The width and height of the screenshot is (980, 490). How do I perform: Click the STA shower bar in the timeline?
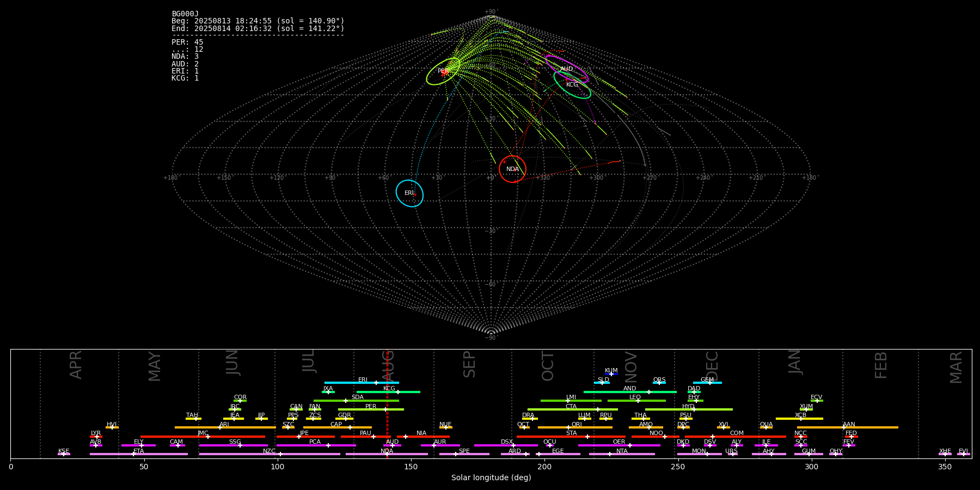571,437
